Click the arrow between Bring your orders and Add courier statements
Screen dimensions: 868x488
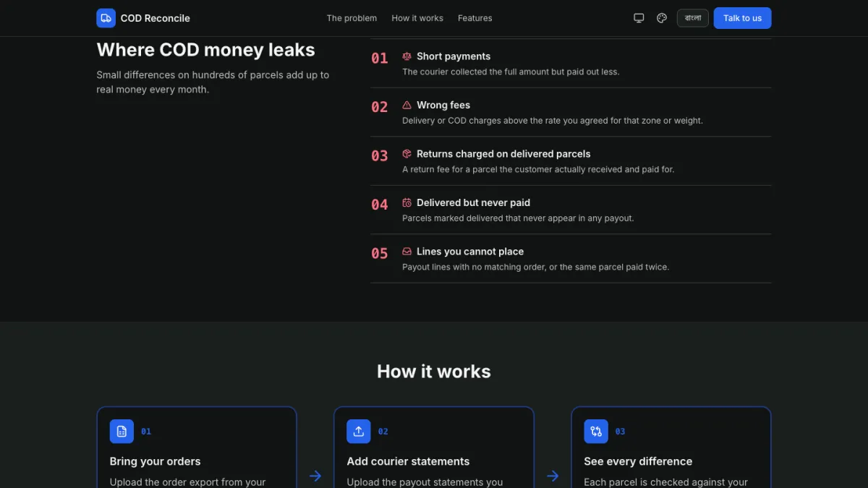tap(315, 476)
